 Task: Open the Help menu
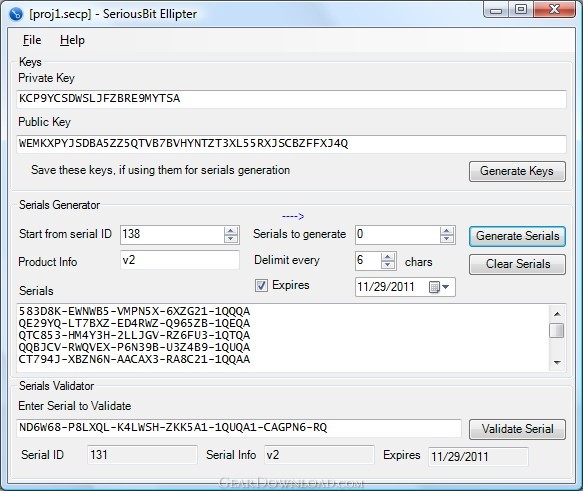pyautogui.click(x=72, y=40)
